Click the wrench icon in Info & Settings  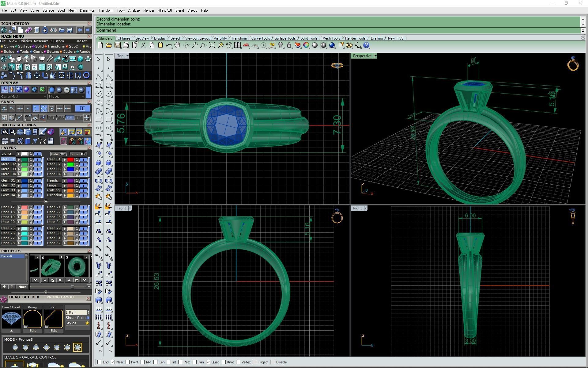click(x=12, y=132)
